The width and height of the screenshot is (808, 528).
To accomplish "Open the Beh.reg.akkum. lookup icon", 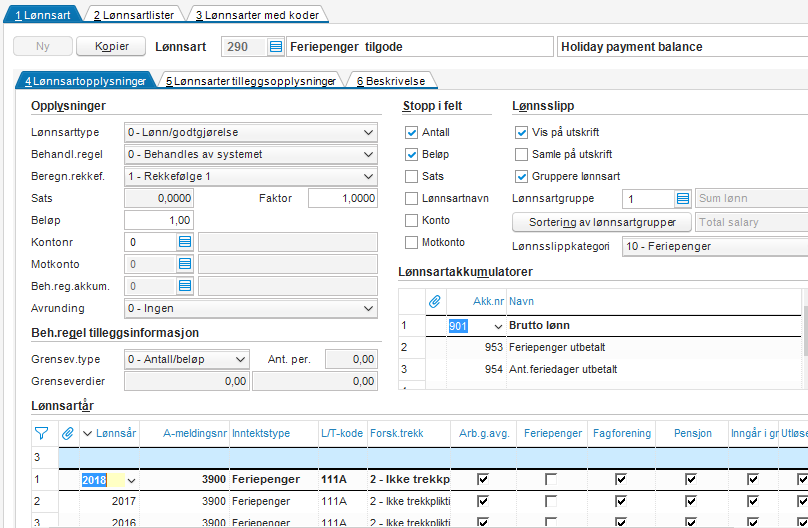I will 185,286.
